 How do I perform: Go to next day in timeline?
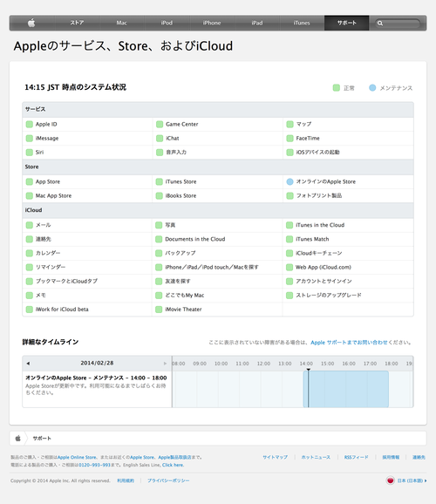[x=165, y=364]
